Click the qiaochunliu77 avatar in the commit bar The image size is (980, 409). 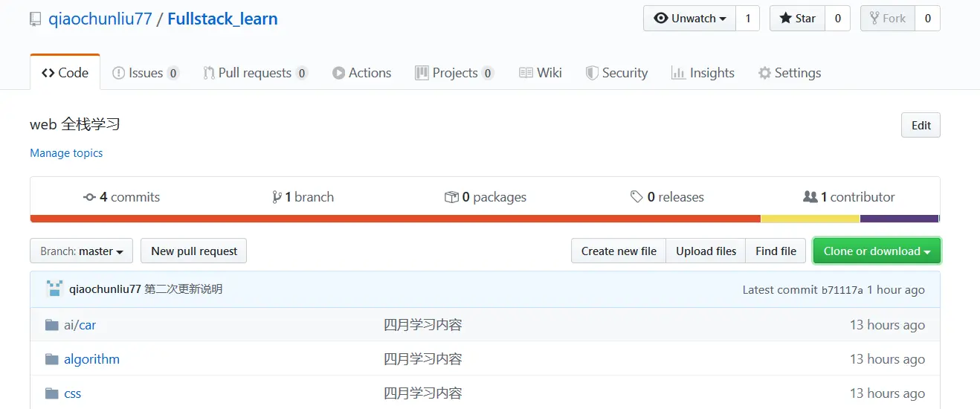[54, 289]
